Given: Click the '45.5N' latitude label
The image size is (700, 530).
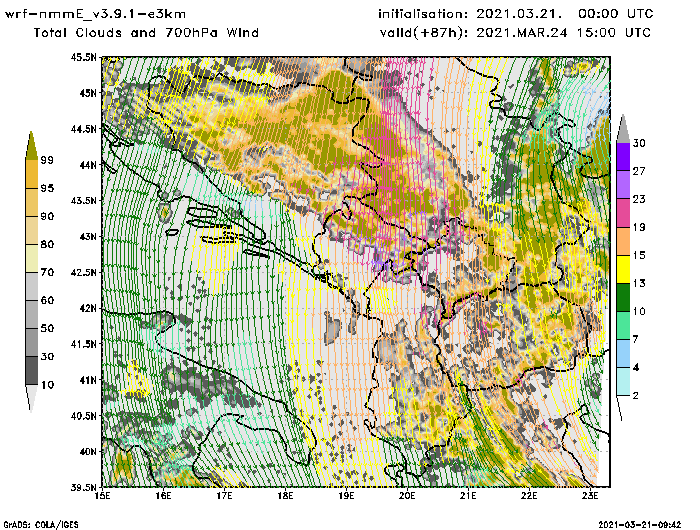Looking at the screenshot, I should pyautogui.click(x=83, y=57).
